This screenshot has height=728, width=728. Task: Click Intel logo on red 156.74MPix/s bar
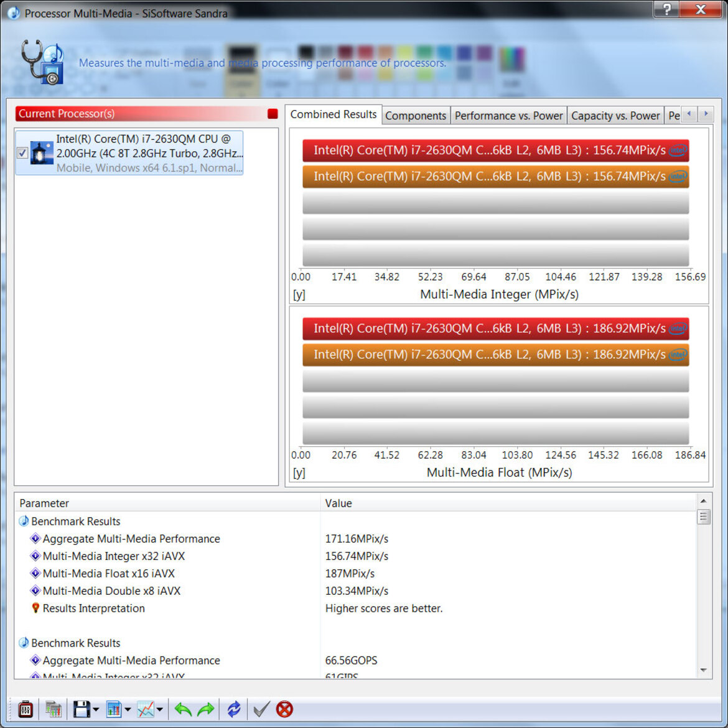click(678, 151)
